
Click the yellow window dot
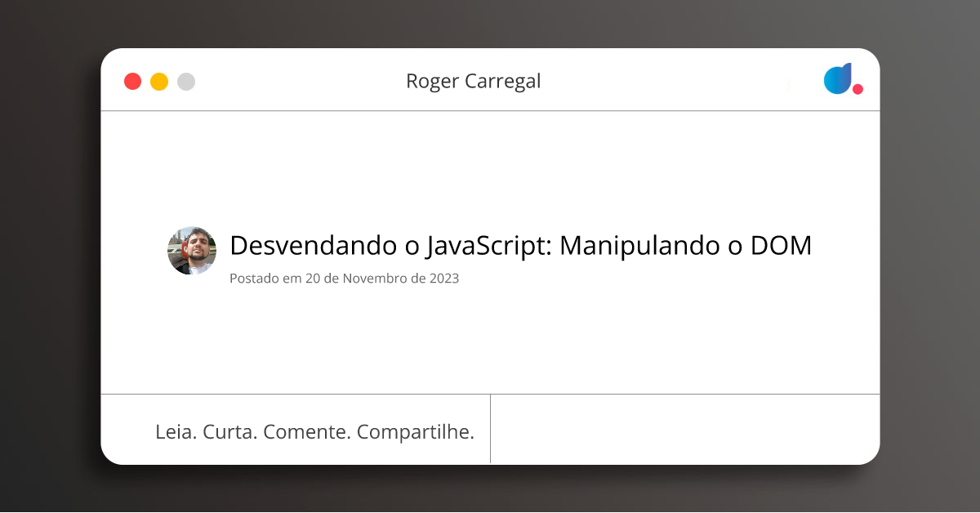tap(159, 82)
